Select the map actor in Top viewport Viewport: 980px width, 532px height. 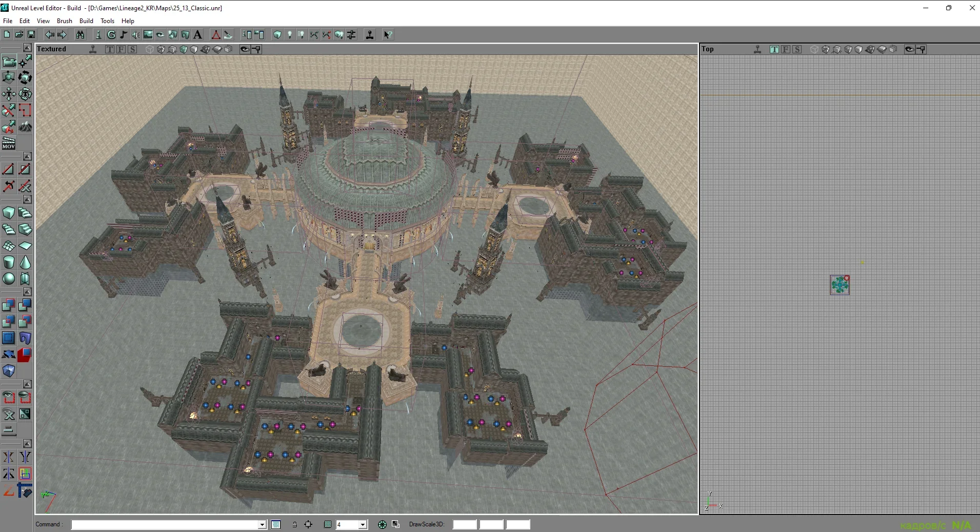pos(839,285)
